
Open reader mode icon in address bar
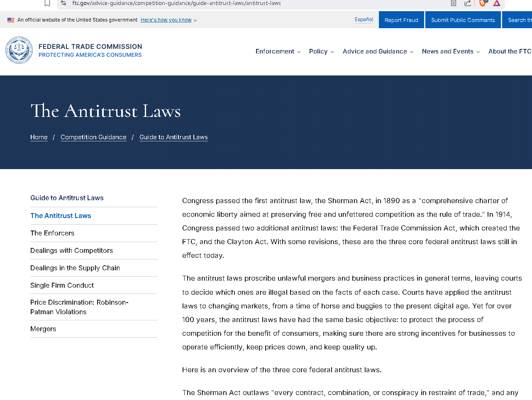point(454,3)
